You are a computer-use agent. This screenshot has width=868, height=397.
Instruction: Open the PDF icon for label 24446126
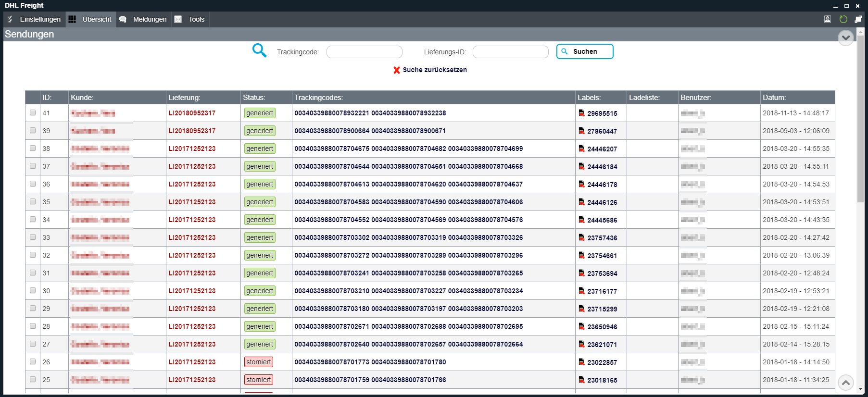(581, 202)
